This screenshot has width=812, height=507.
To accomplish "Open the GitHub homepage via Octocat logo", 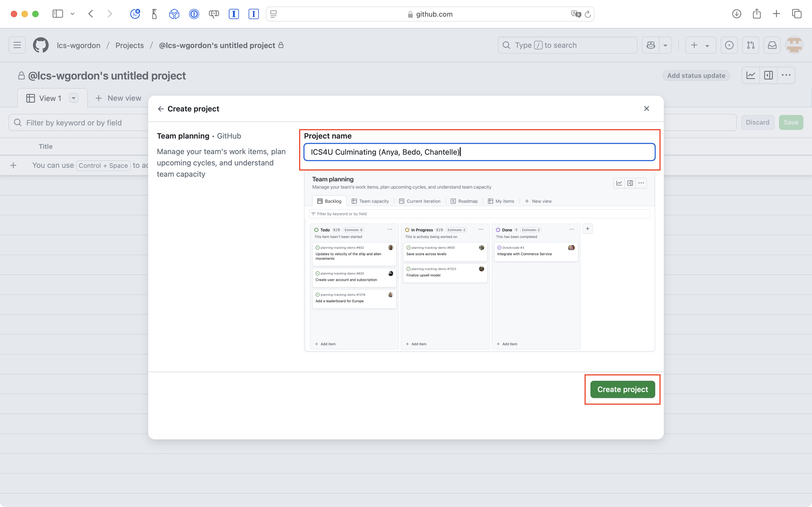I will click(41, 45).
